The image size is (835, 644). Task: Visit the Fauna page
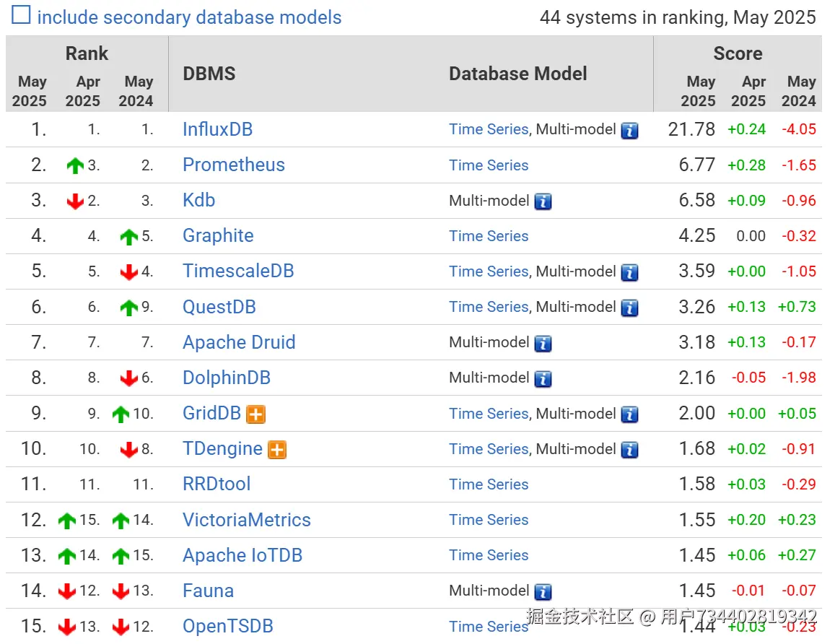[209, 591]
